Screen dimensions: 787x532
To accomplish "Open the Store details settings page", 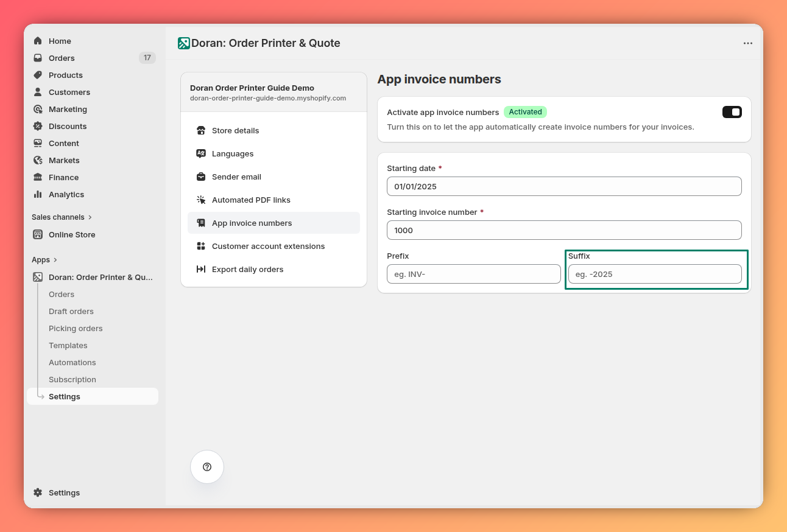I will (274, 130).
